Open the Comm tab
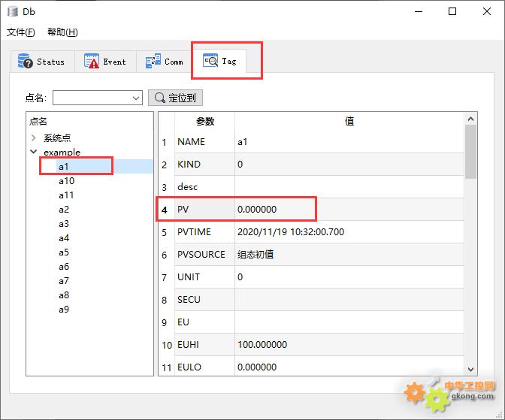 (x=165, y=61)
